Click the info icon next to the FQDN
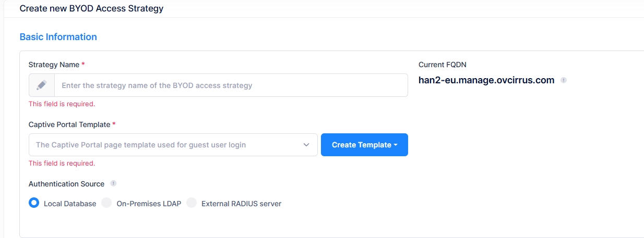This screenshot has height=238, width=644. 564,80
